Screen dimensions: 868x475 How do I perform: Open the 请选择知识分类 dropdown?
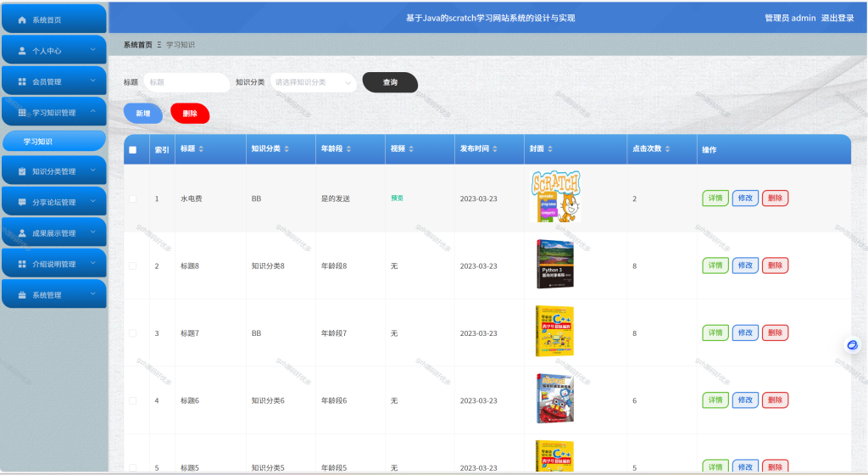coord(314,82)
